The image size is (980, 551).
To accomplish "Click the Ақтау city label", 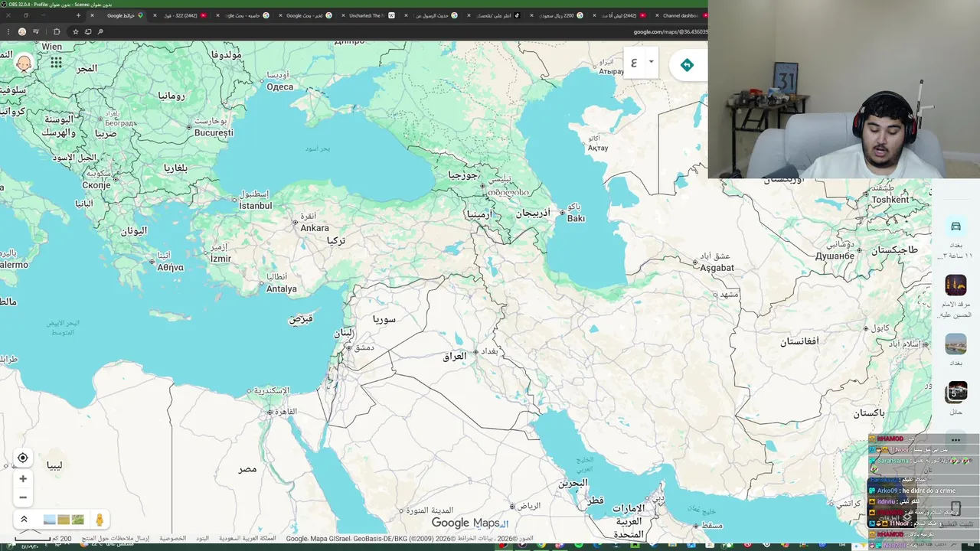I will [598, 148].
